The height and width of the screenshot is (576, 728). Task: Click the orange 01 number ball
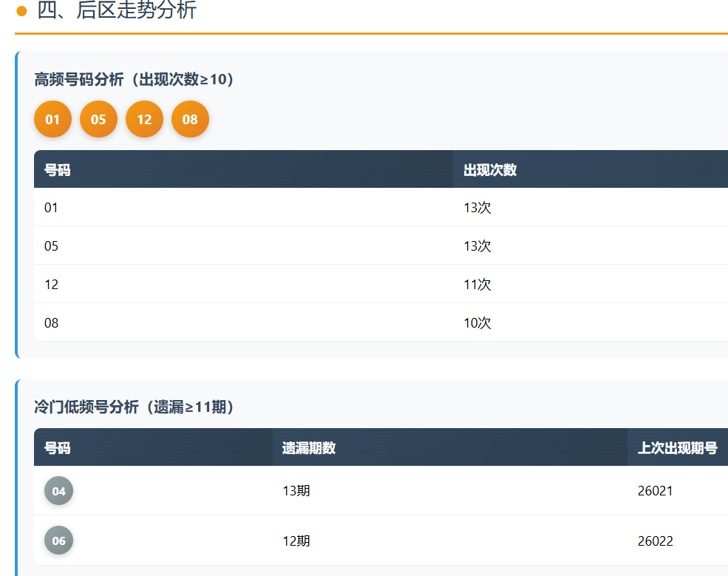pyautogui.click(x=52, y=119)
